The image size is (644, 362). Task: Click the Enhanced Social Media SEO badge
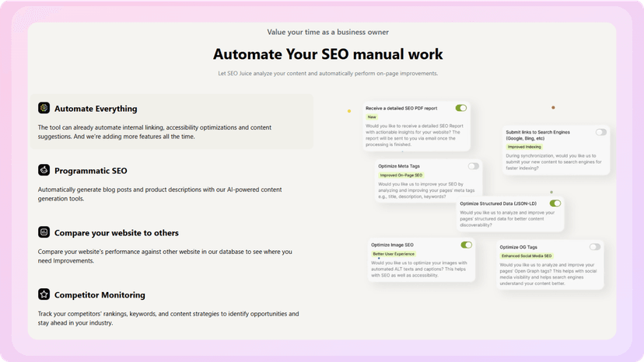pos(526,256)
